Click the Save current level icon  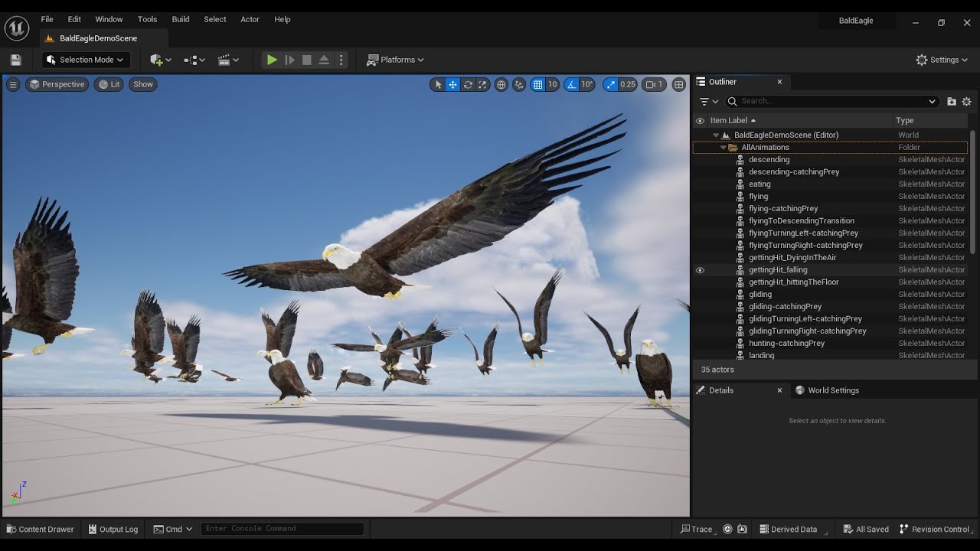point(15,60)
